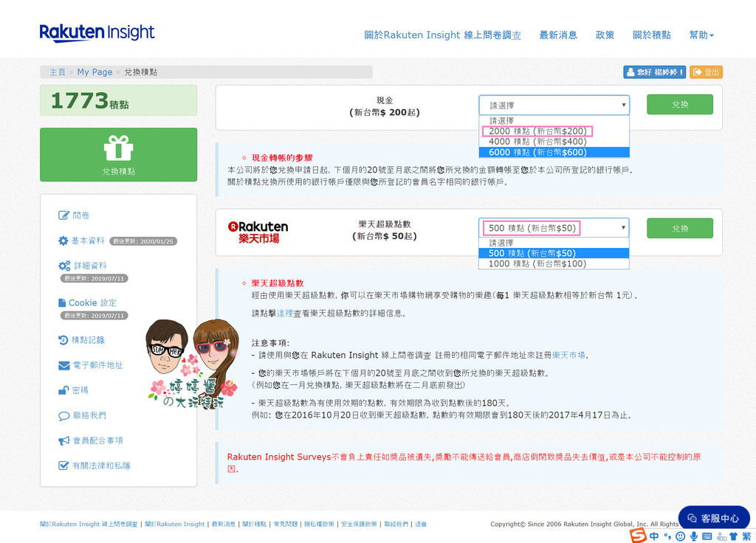Open 政策 in the top navigation

[605, 35]
